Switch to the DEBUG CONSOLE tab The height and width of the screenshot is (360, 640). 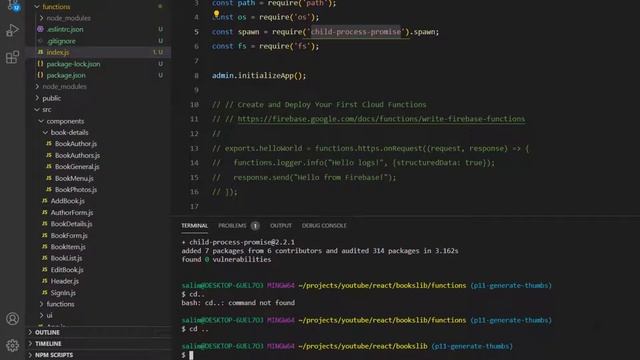(324, 226)
